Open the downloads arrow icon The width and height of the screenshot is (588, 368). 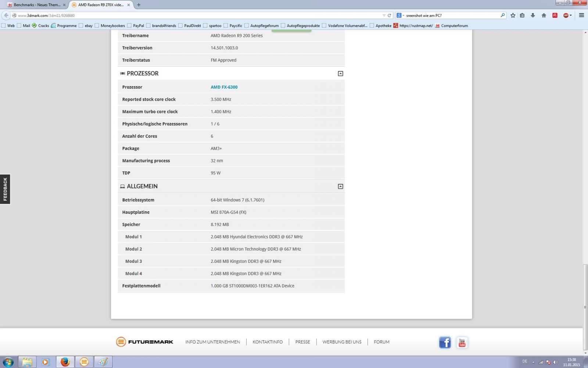[x=533, y=15]
